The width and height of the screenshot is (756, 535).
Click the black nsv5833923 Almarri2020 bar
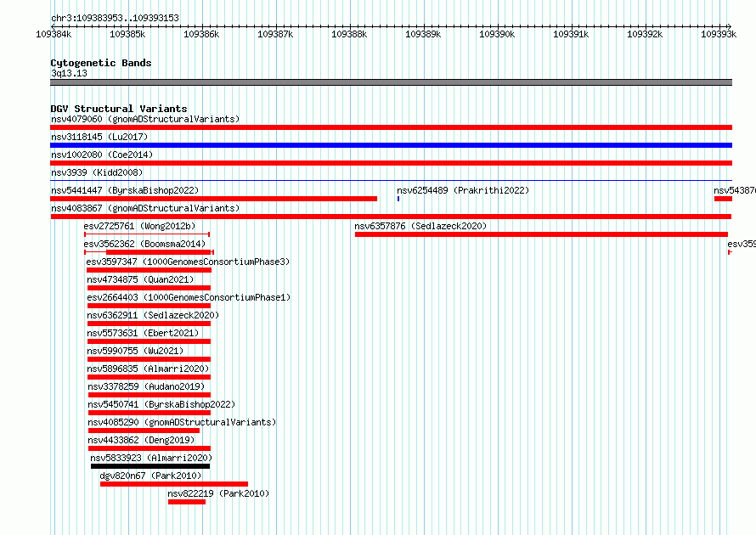click(x=150, y=466)
